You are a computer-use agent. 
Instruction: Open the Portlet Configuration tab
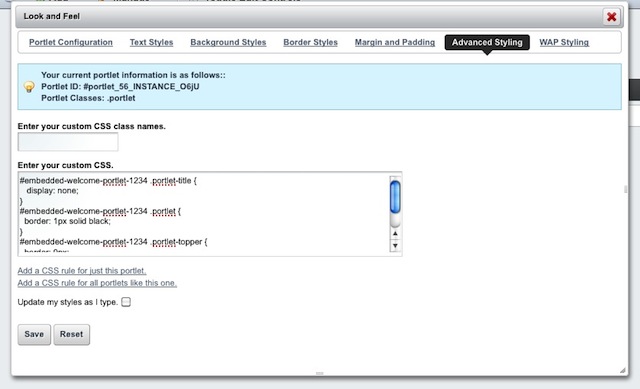pyautogui.click(x=71, y=42)
